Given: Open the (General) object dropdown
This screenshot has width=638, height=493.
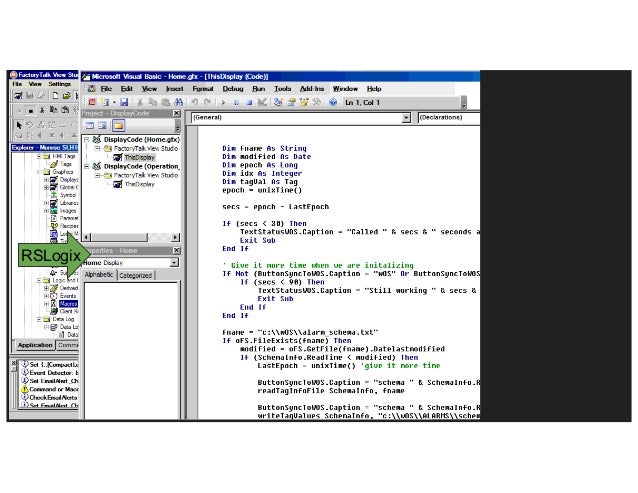Looking at the screenshot, I should (x=405, y=117).
